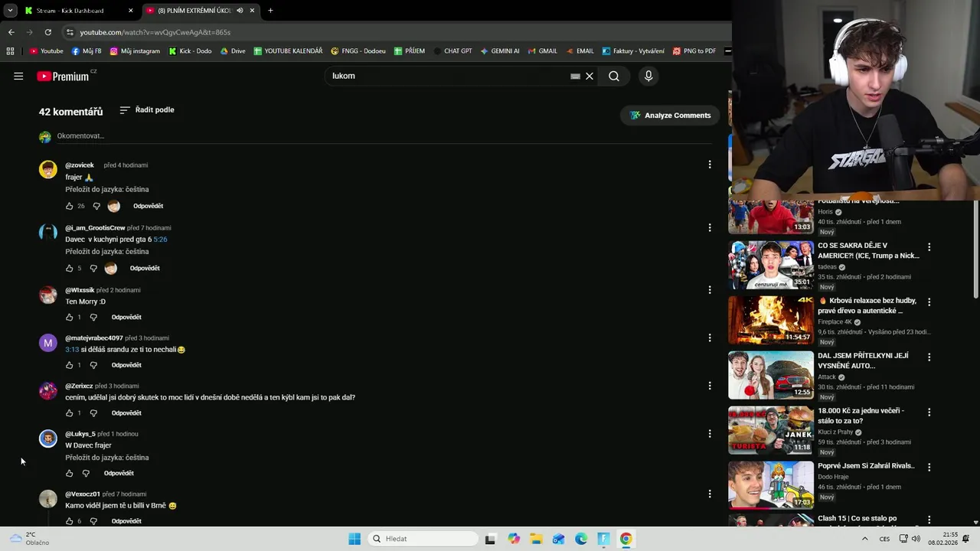Open the taskbar volume icon
This screenshot has width=980, height=551.
click(x=916, y=539)
